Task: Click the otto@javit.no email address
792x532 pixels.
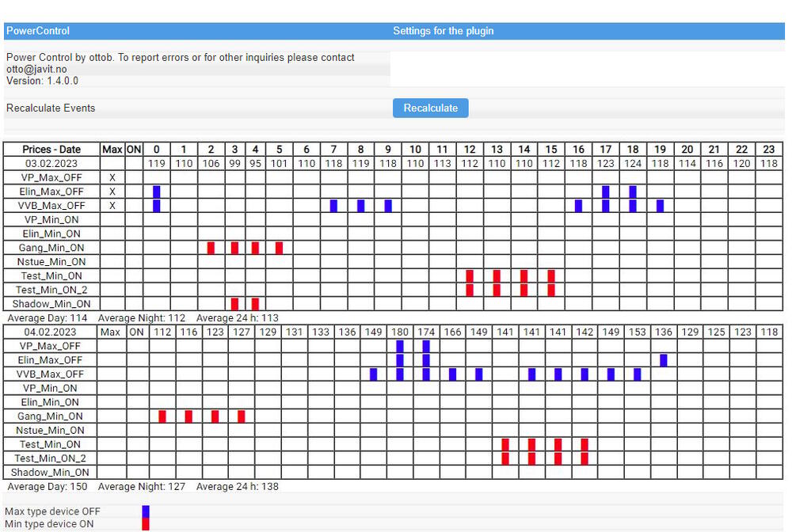Action: (36, 70)
